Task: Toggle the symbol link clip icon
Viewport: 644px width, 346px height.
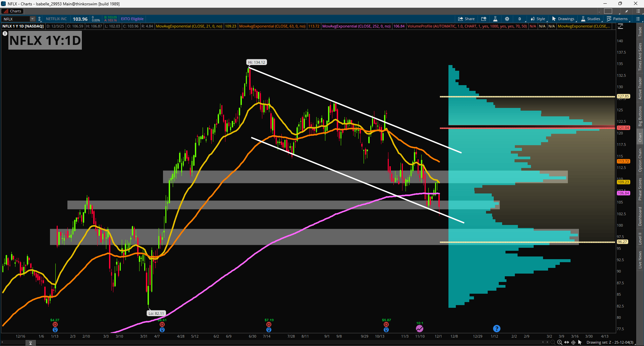Action: click(40, 19)
